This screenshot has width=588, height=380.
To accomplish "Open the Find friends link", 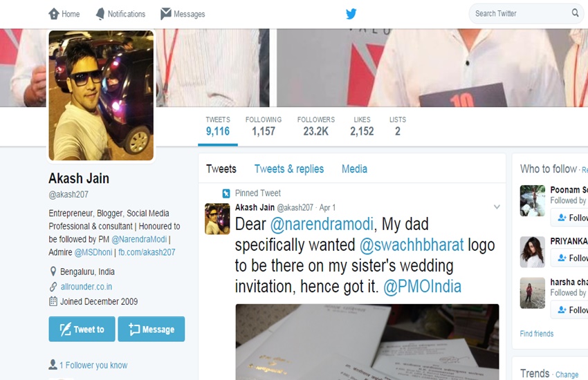I will pyautogui.click(x=536, y=334).
